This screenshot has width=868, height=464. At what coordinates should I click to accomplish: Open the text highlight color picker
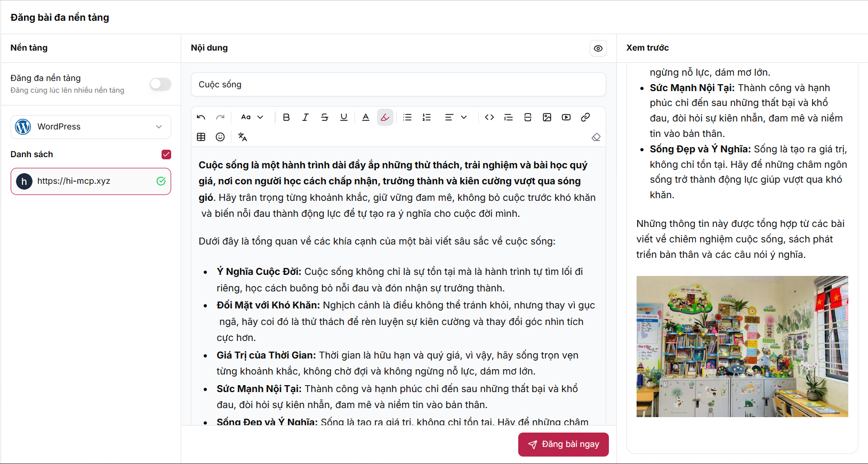pyautogui.click(x=385, y=117)
